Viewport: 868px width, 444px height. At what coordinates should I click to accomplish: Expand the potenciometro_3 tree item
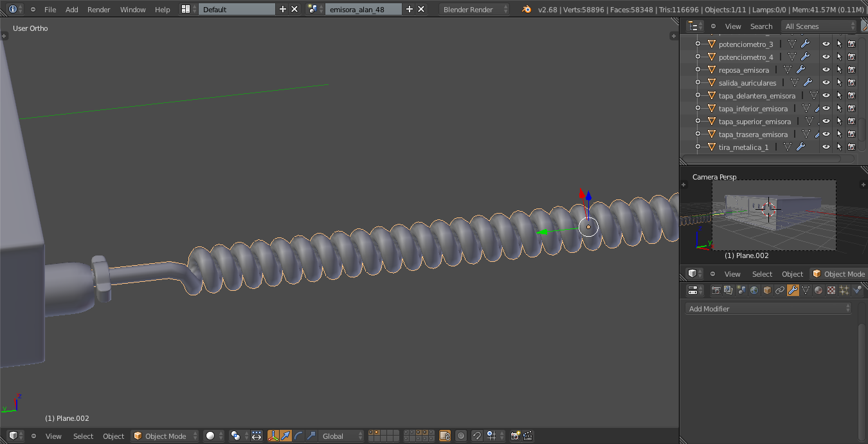698,44
